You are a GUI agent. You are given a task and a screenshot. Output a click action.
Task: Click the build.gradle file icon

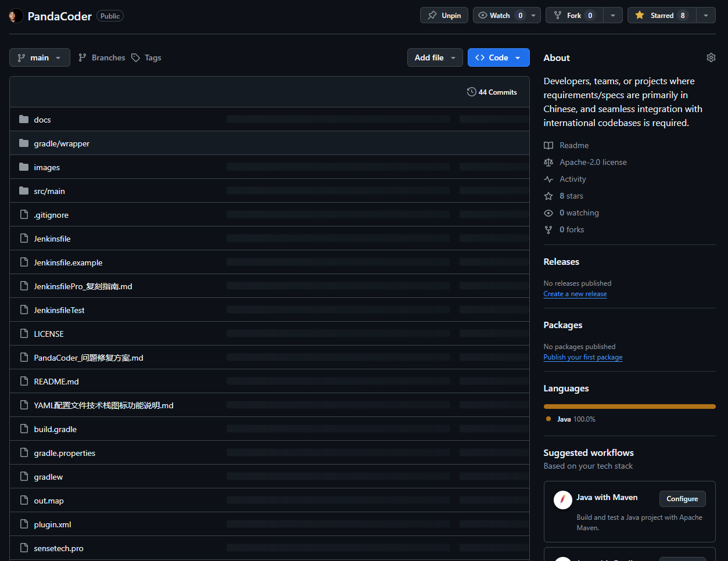click(x=24, y=429)
